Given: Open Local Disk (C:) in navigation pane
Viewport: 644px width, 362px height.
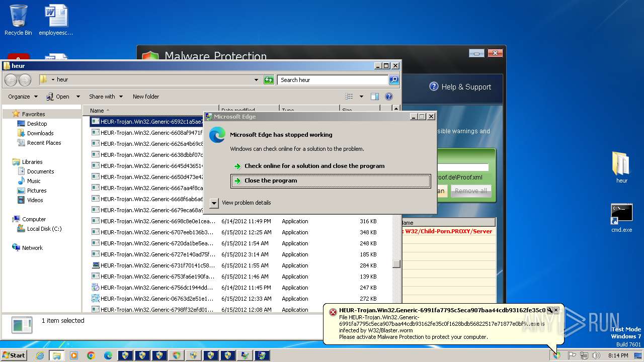Looking at the screenshot, I should pyautogui.click(x=44, y=229).
